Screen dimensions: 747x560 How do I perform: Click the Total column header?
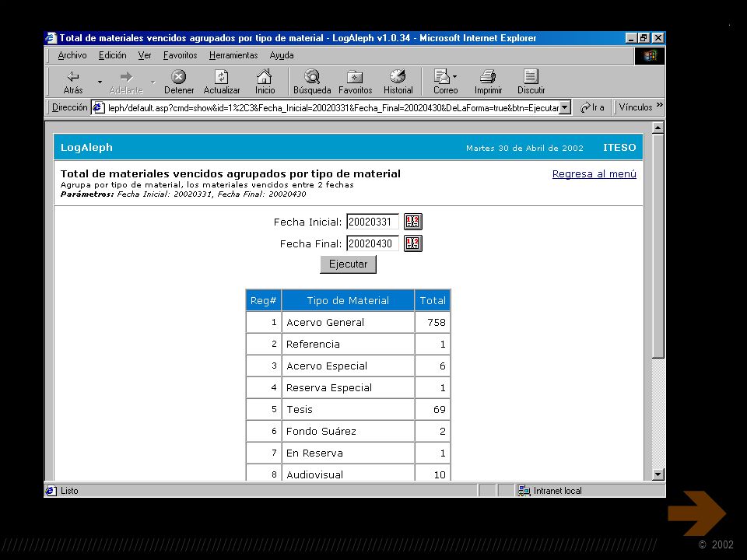433,300
